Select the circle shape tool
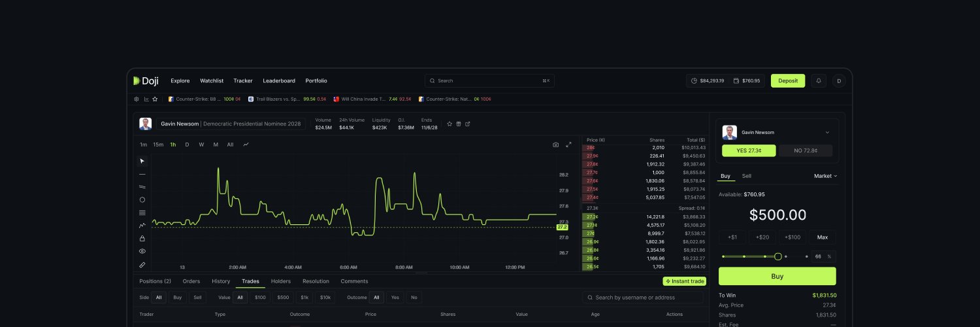 point(142,199)
